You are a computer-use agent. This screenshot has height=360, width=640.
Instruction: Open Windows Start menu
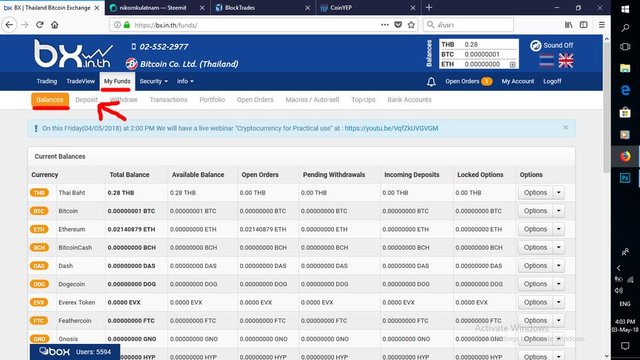coord(625,9)
